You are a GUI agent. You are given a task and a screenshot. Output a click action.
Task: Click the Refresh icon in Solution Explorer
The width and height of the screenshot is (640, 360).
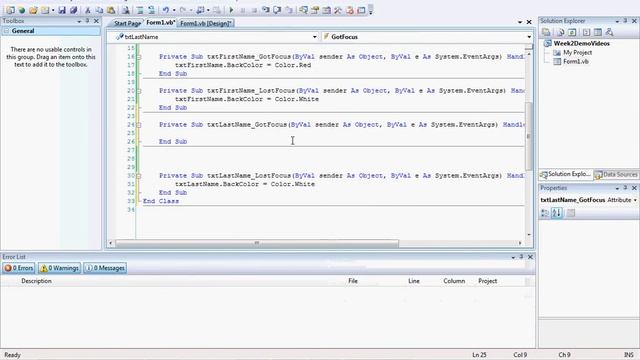coord(572,32)
